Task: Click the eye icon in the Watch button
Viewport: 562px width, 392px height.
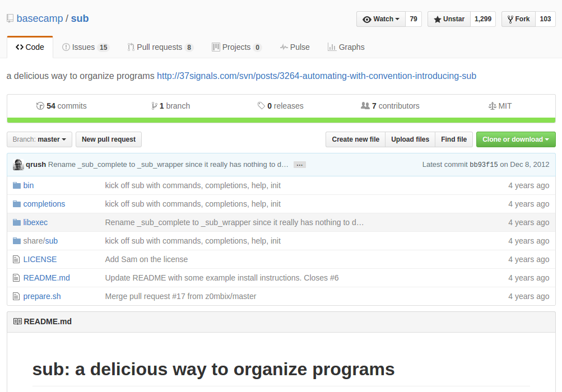Action: click(366, 20)
